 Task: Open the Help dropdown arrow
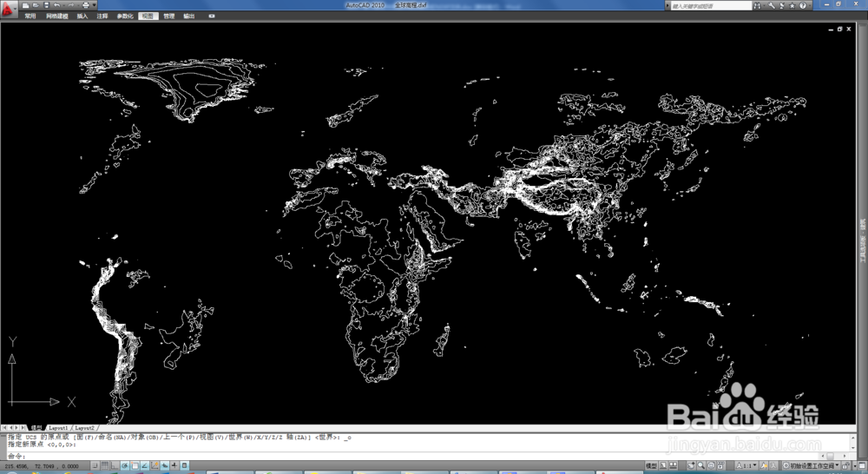(x=810, y=5)
